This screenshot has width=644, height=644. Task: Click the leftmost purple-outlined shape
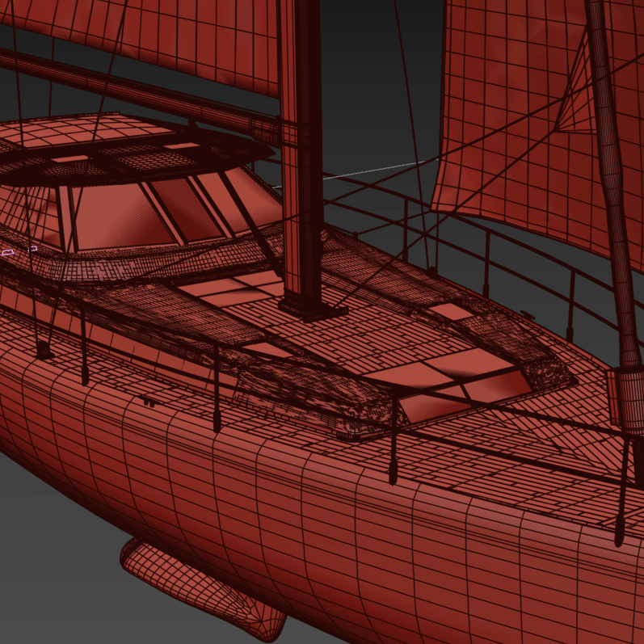click(8, 253)
